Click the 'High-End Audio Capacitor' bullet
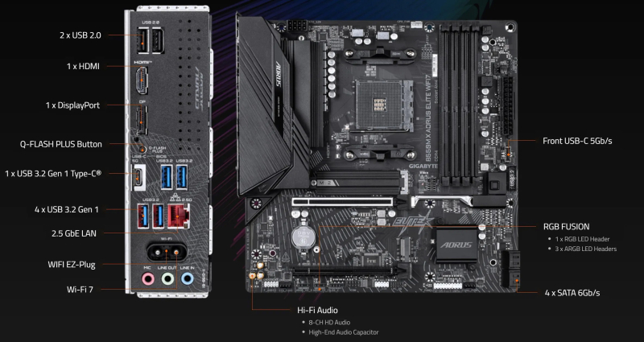 click(344, 332)
